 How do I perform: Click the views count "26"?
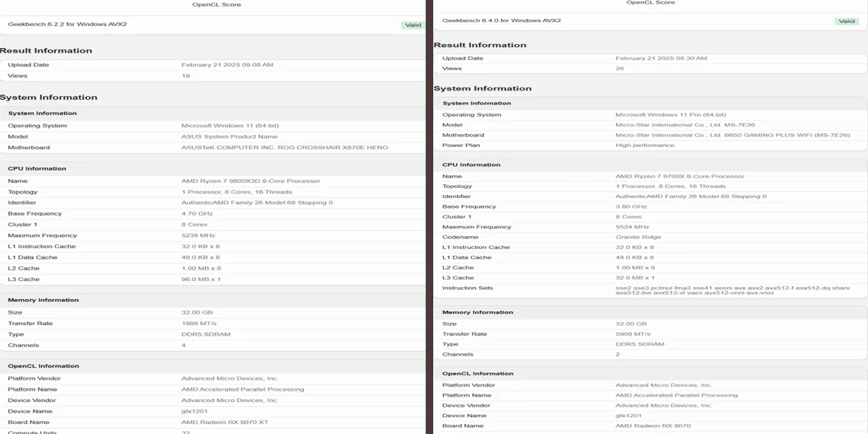pos(620,69)
